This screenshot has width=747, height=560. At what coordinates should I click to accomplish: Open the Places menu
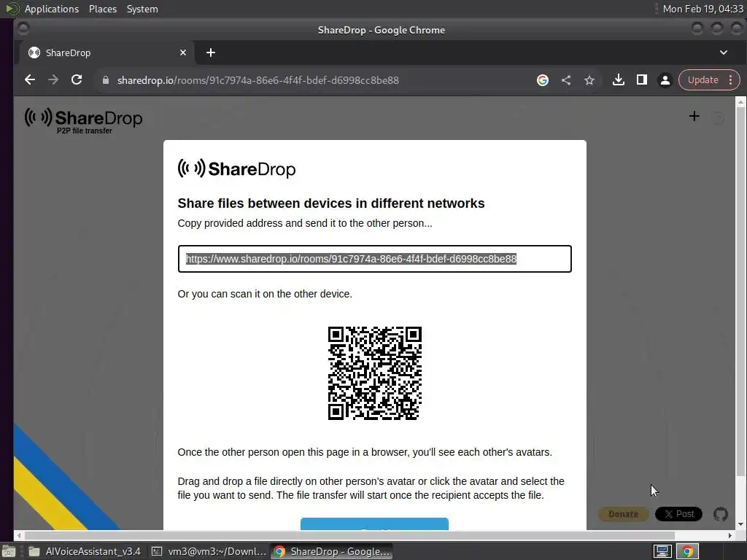coord(102,9)
